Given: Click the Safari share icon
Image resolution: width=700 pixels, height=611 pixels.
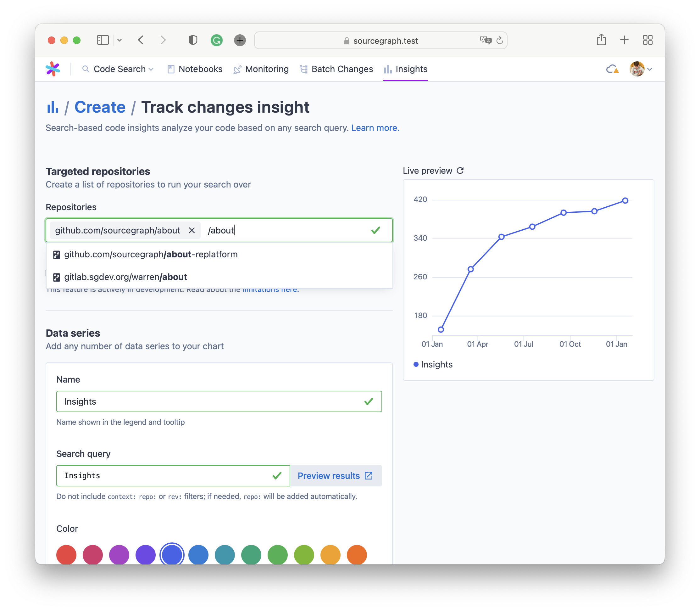Looking at the screenshot, I should point(601,40).
